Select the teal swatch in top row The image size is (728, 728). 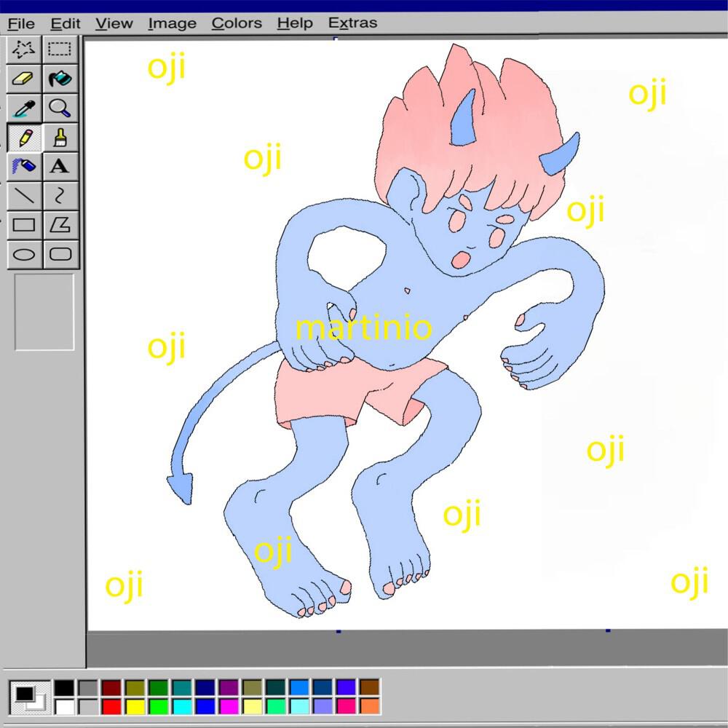[181, 688]
